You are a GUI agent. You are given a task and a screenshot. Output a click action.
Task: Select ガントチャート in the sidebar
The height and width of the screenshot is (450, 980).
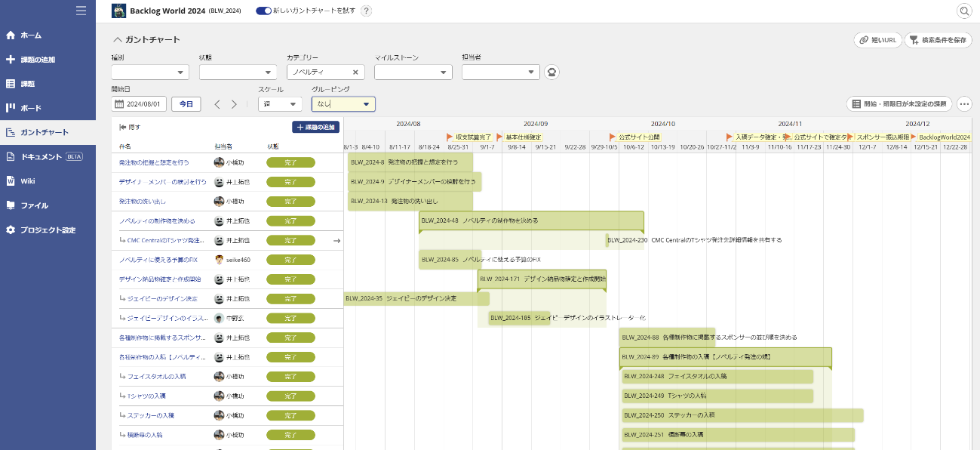[x=48, y=132]
